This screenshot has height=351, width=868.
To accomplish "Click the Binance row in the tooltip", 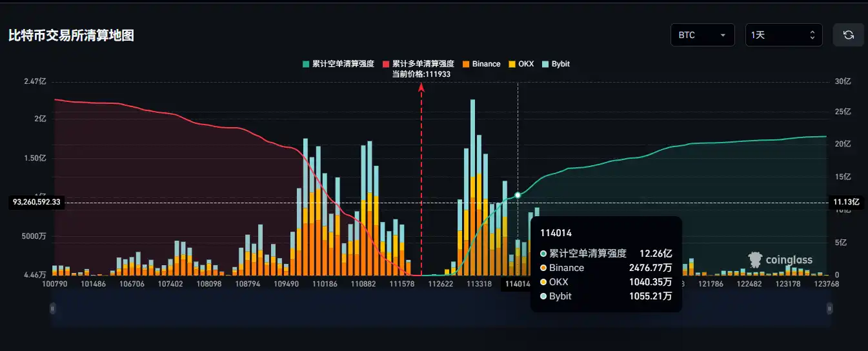I will coord(606,268).
